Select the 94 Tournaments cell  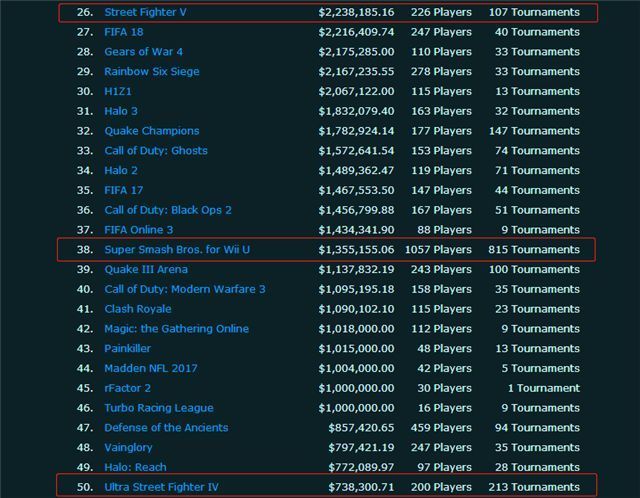(x=538, y=428)
